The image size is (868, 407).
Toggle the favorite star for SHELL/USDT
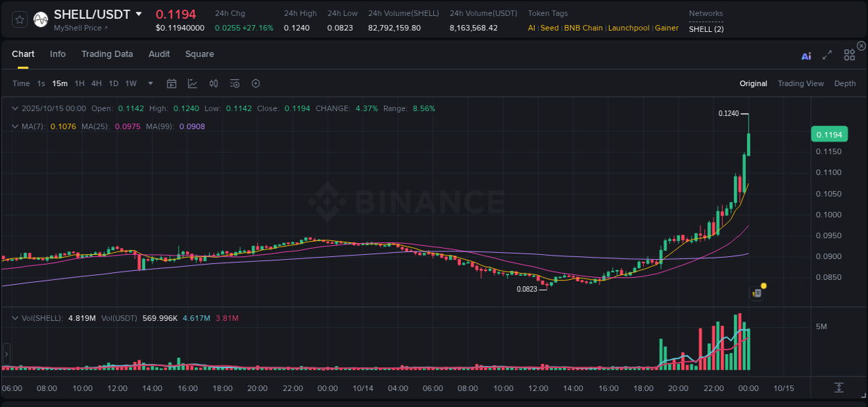pyautogui.click(x=19, y=19)
